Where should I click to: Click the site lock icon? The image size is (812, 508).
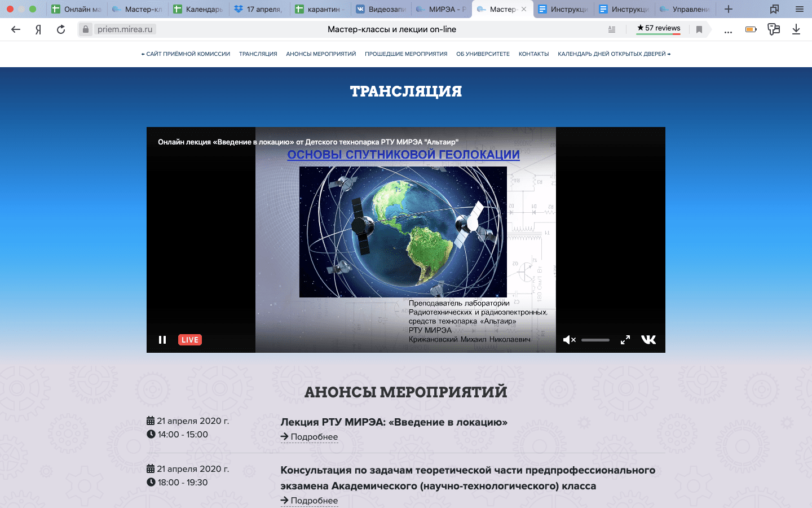pyautogui.click(x=85, y=29)
